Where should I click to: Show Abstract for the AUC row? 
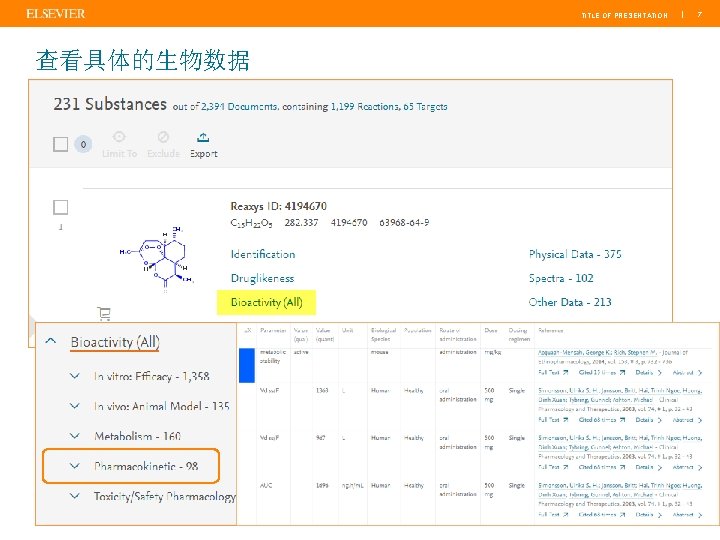[687, 515]
